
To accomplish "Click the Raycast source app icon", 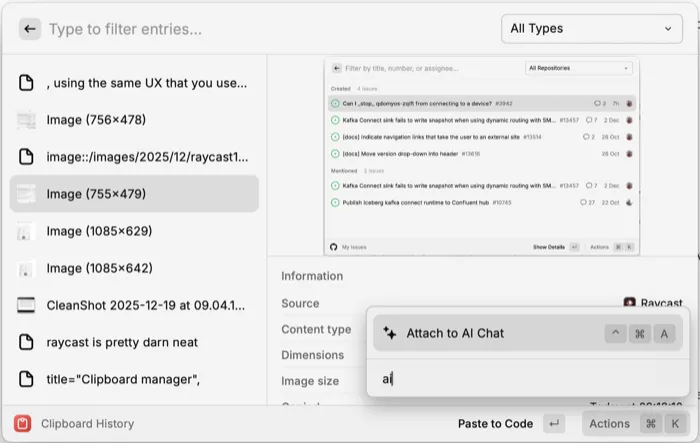I will pos(630,303).
